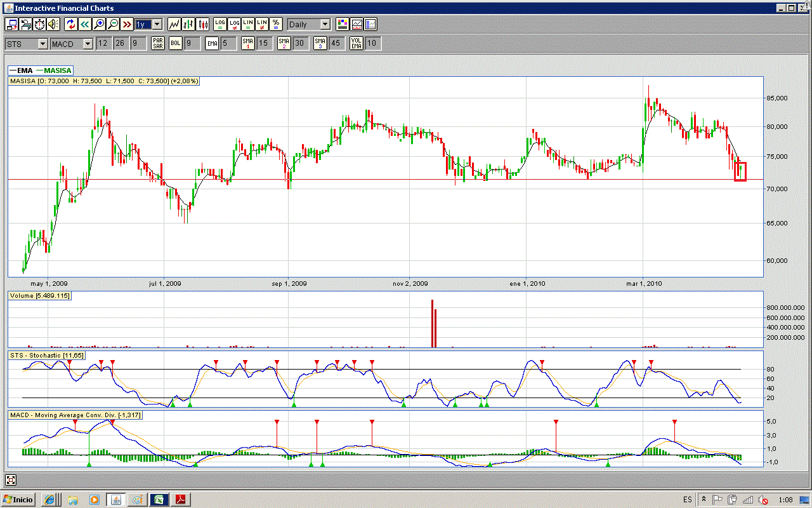812x508 pixels.
Task: Open the Adobe Reader taskbar icon
Action: point(180,499)
